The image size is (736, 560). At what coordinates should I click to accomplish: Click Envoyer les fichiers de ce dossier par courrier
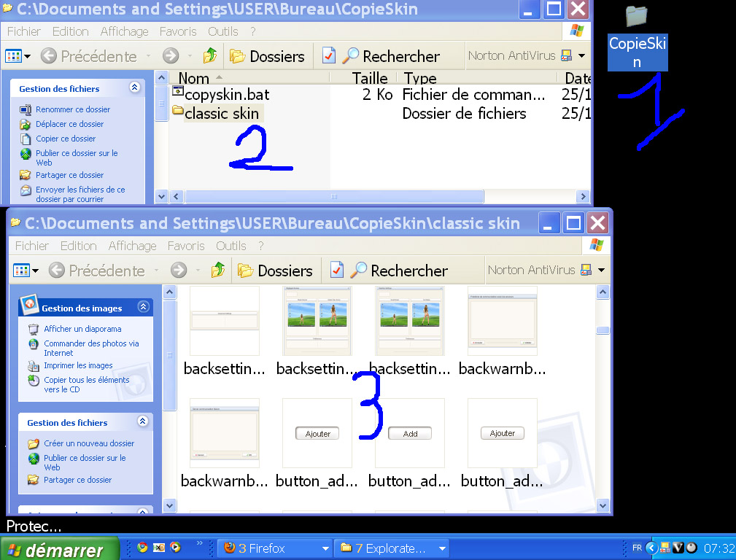pyautogui.click(x=80, y=194)
